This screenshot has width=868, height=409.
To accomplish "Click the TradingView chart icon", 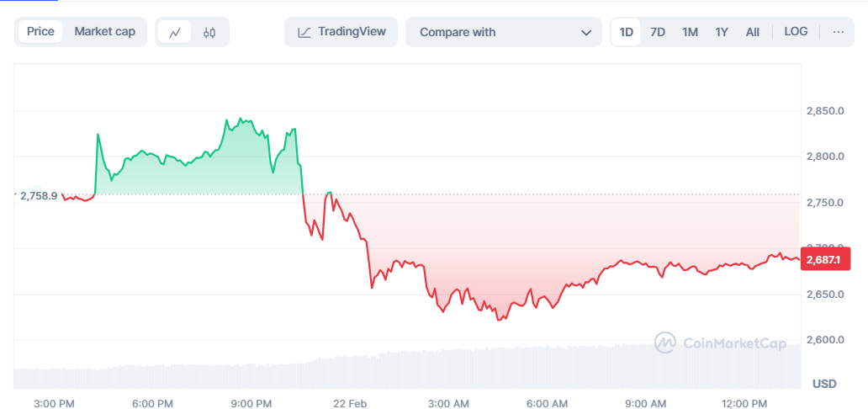I will 304,32.
